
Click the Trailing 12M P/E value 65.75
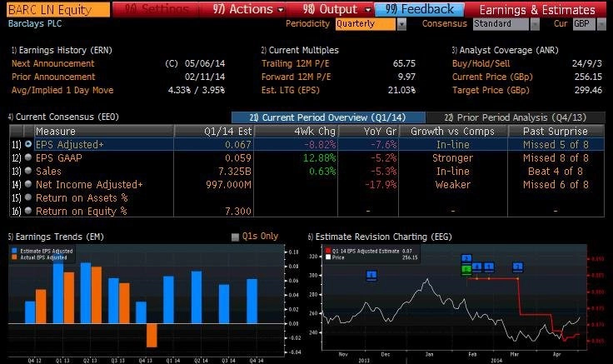(404, 63)
